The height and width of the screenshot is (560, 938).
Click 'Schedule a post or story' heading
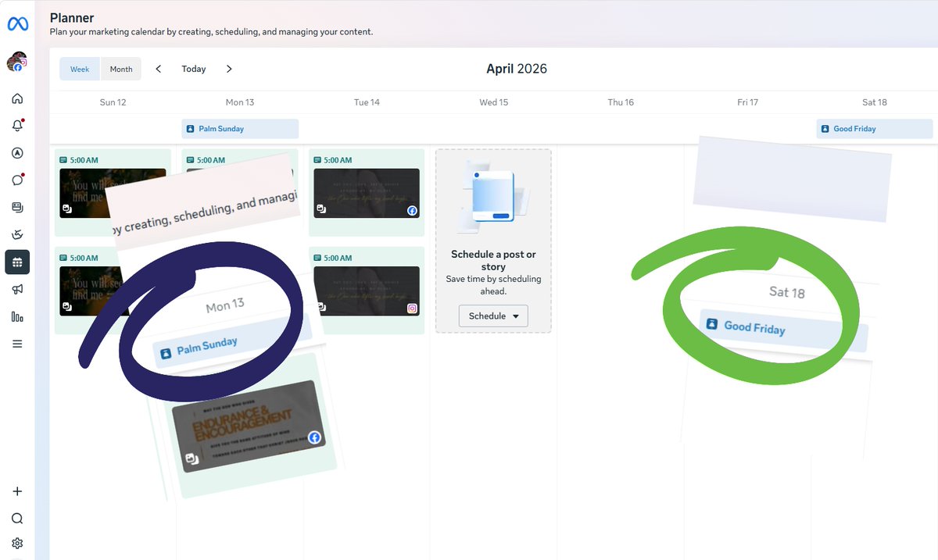493,260
